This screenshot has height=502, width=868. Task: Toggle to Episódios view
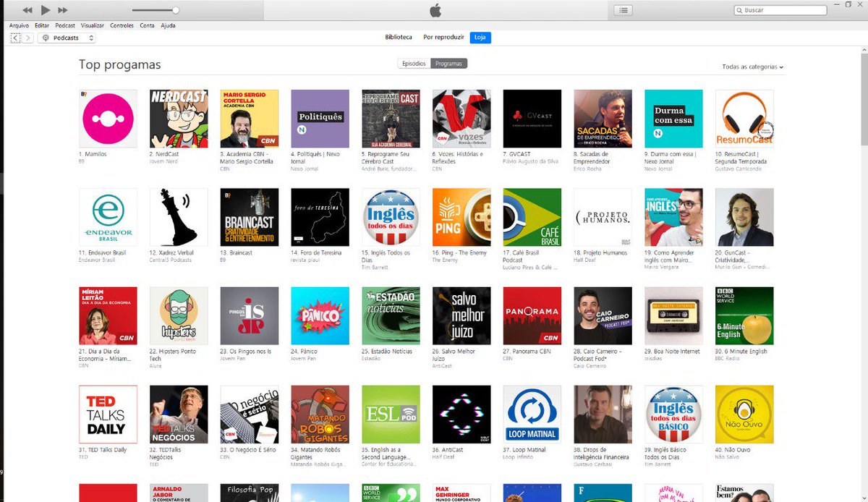tap(414, 64)
